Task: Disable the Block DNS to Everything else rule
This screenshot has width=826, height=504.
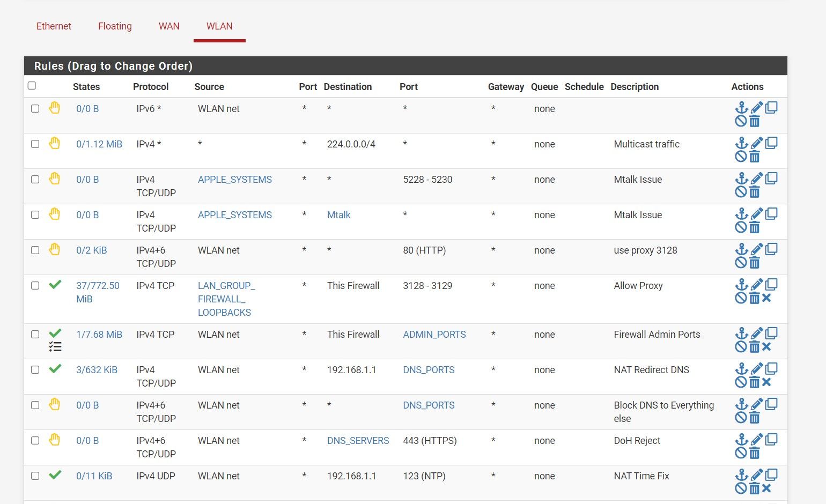Action: [x=741, y=418]
